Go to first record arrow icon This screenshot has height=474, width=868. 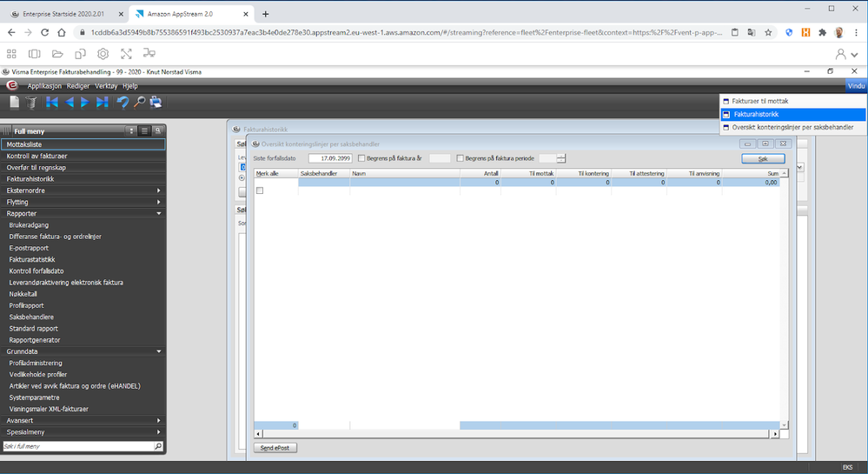pos(52,102)
